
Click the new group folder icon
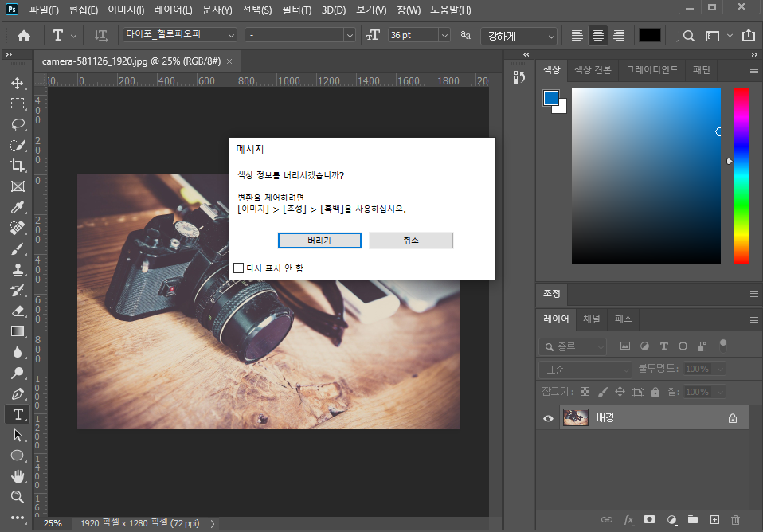click(693, 520)
